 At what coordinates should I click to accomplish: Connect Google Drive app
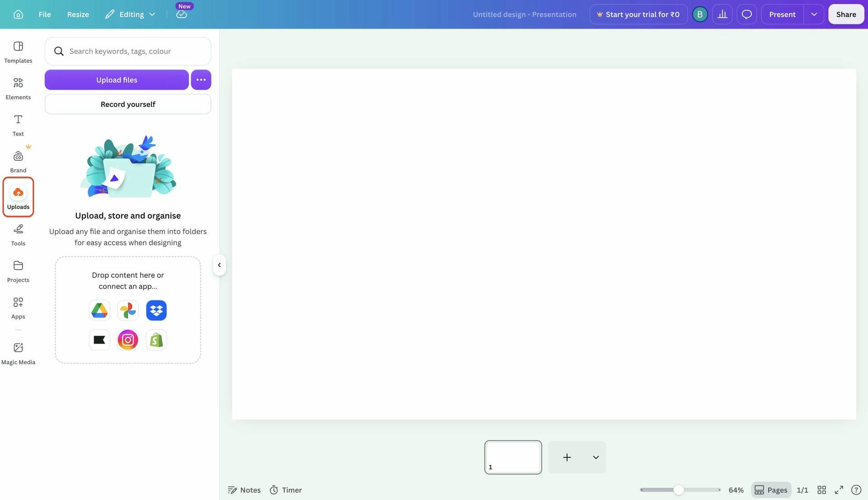click(x=99, y=310)
